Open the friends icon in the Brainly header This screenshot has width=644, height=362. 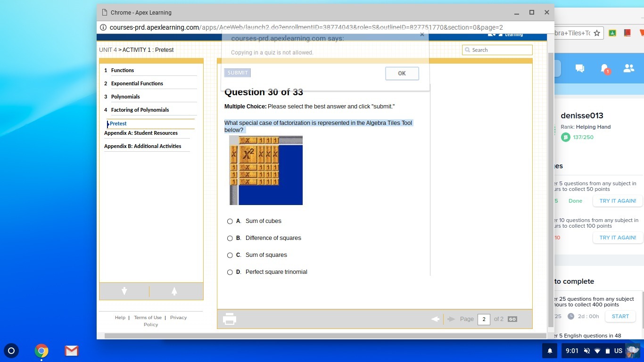click(x=628, y=68)
